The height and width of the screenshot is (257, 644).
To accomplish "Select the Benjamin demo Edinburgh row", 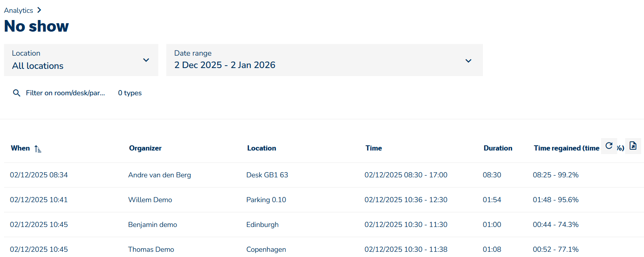I will click(x=153, y=225).
